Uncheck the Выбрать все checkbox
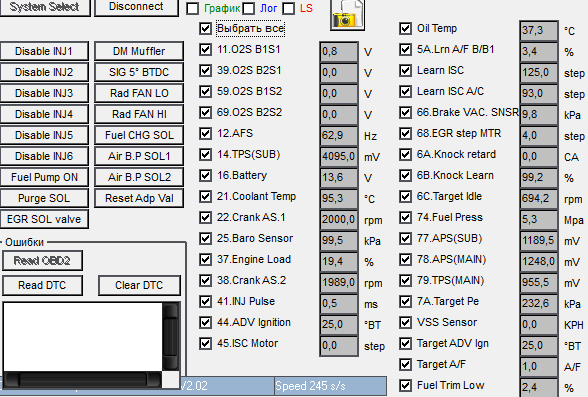Screen dimensions: 588x397 205,28
